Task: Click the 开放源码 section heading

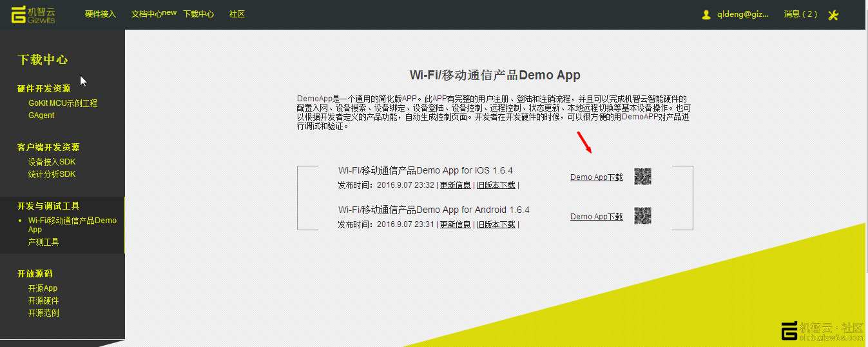Action: tap(35, 273)
